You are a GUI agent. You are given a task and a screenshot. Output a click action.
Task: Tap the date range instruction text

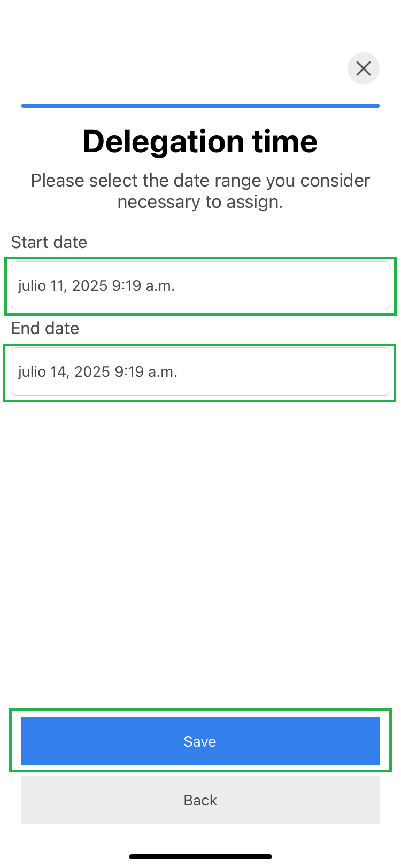tap(200, 191)
